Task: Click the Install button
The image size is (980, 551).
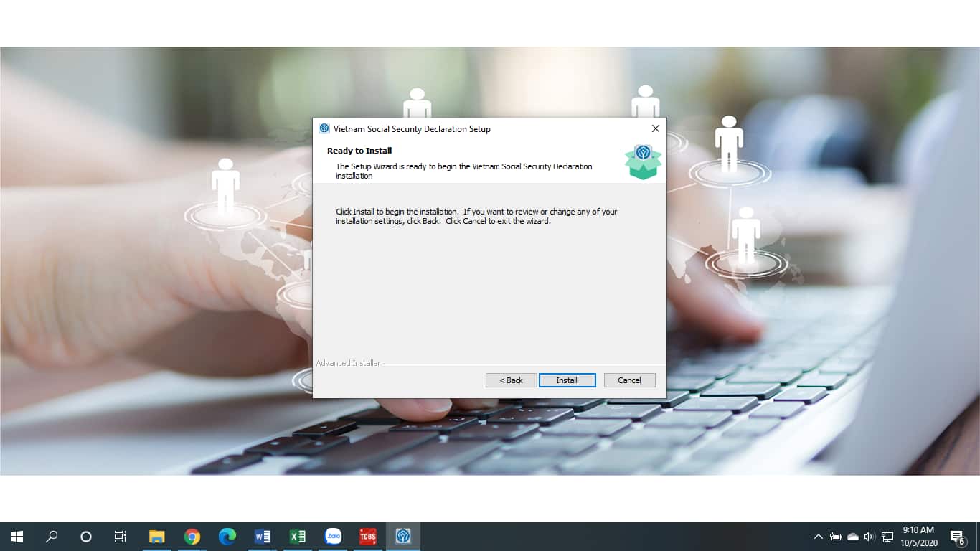Action: coord(567,380)
